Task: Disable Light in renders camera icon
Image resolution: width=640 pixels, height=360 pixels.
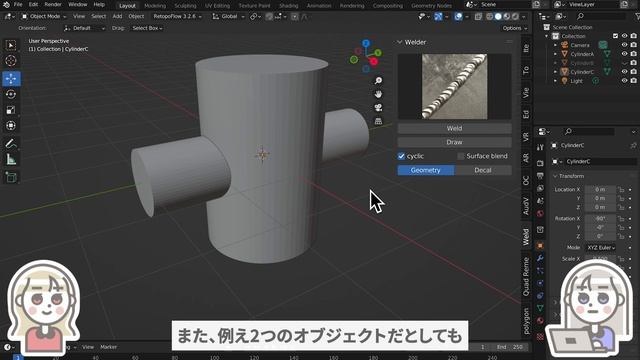Action: pyautogui.click(x=633, y=81)
